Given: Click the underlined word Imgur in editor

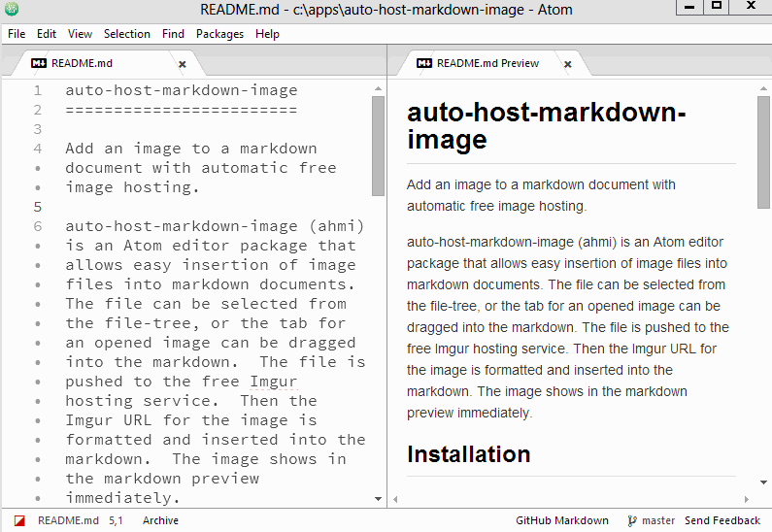Looking at the screenshot, I should coord(274,382).
